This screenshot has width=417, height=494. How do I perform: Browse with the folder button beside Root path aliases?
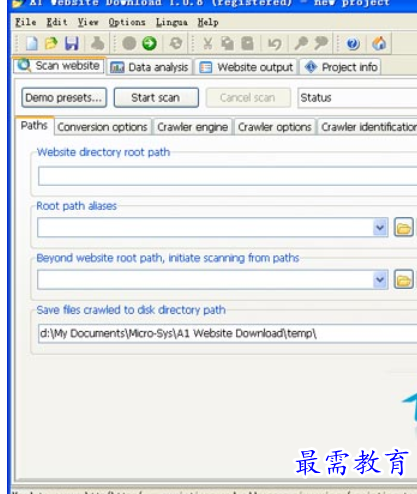[x=404, y=227]
